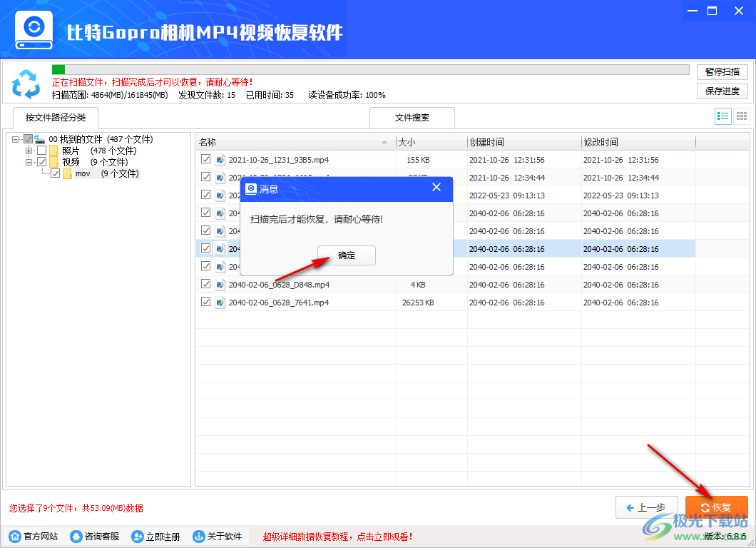Uncheck the 找到的文件 root checkbox
This screenshot has height=548, width=756.
tap(28, 139)
